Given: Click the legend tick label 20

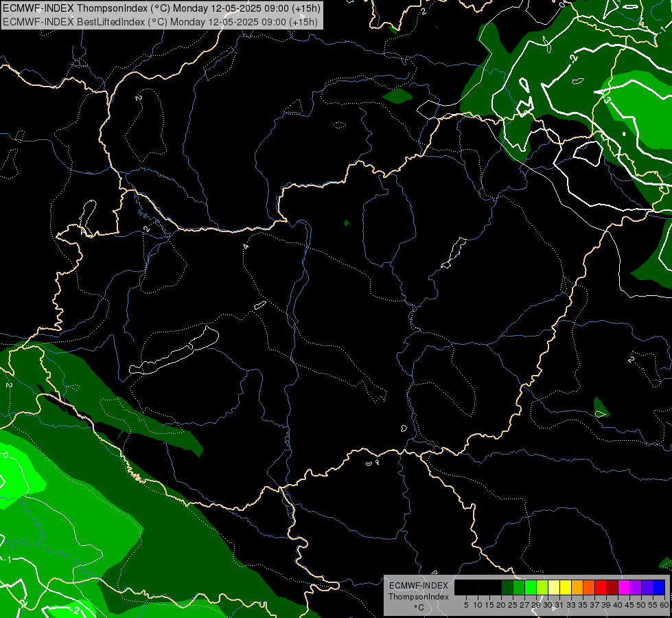Looking at the screenshot, I should click(501, 605).
